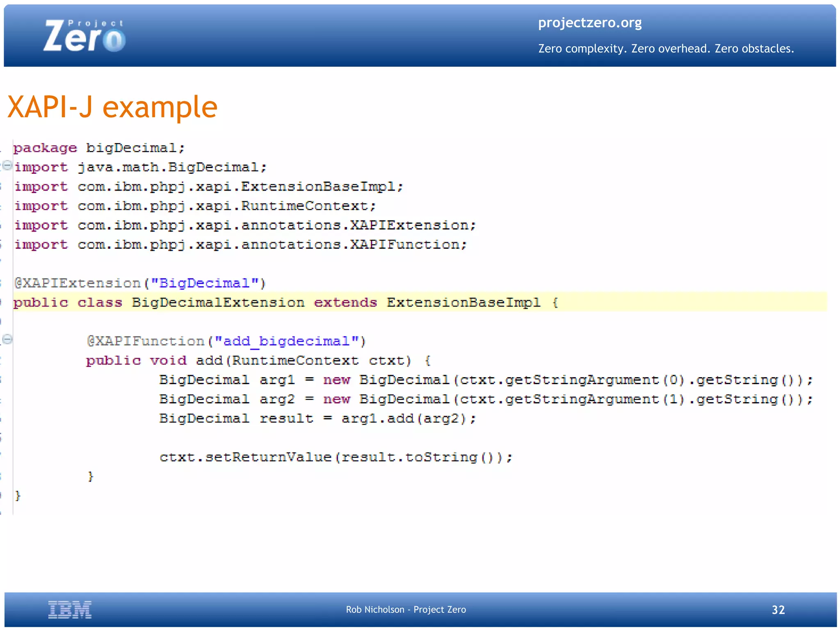
Task: Click the 'package bigDecimal;' line
Action: pos(99,148)
